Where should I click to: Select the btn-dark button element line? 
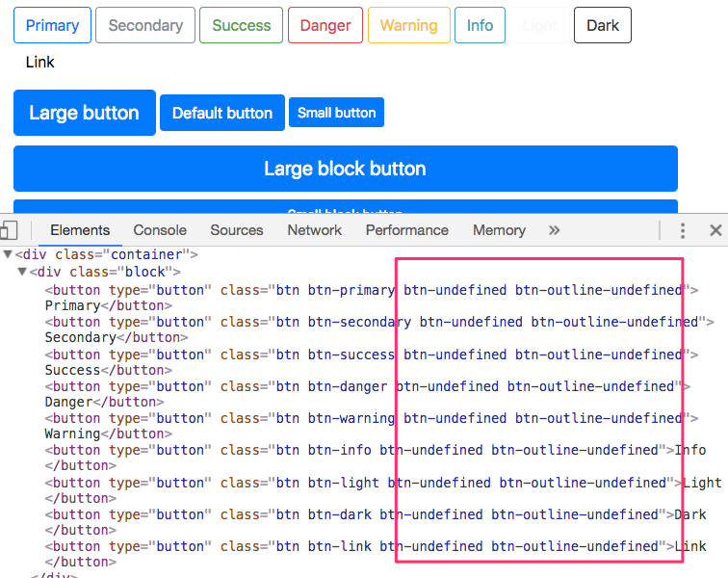click(x=376, y=514)
